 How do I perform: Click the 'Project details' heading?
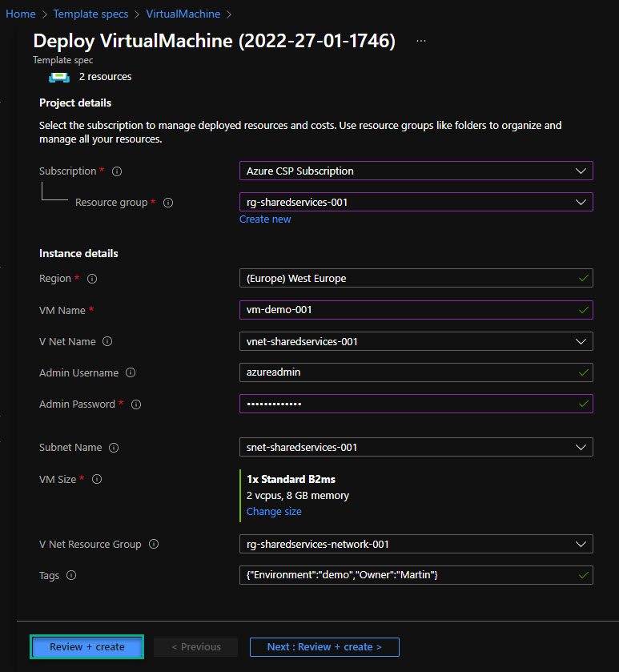click(75, 103)
